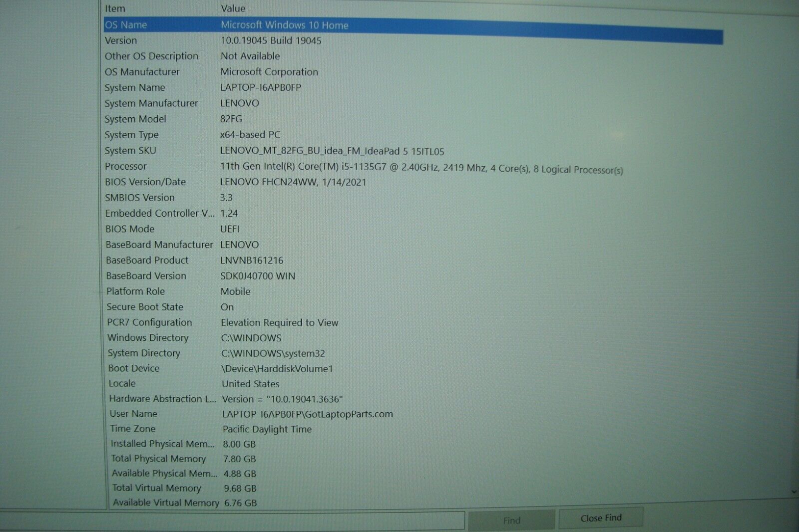Screen dimensions: 799x532
Task: Click the Find what input field
Action: coord(232,521)
